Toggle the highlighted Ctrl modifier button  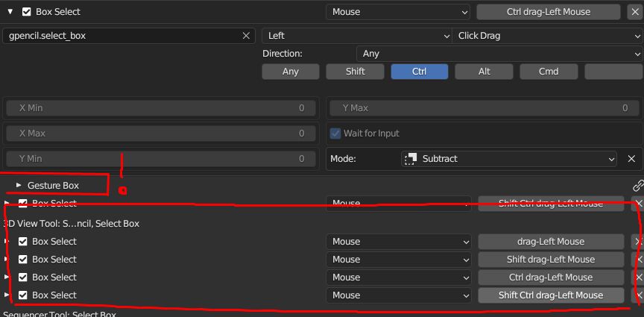tap(420, 72)
